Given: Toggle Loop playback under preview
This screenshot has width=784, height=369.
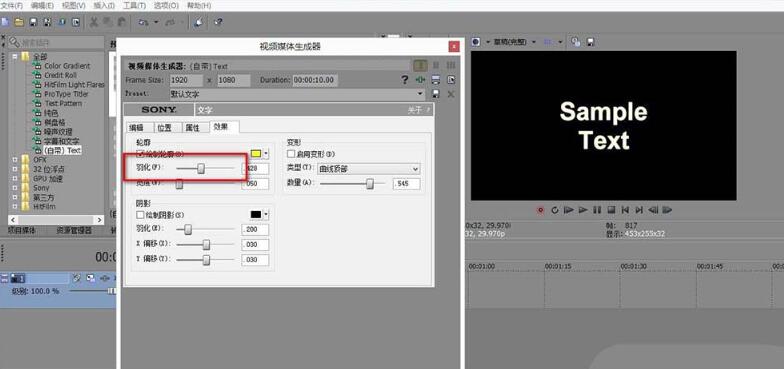Looking at the screenshot, I should [x=554, y=210].
